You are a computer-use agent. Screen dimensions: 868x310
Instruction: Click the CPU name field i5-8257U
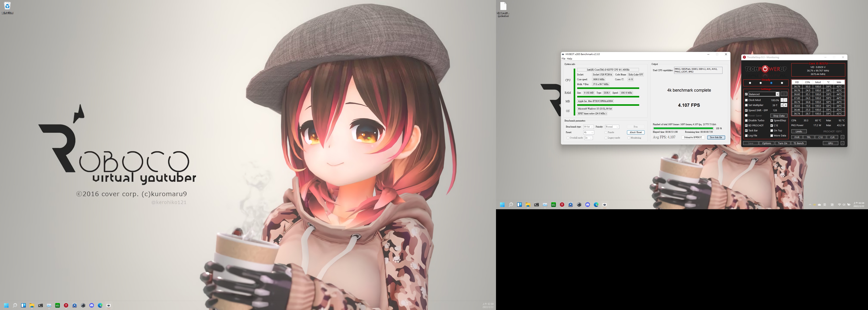pos(608,70)
